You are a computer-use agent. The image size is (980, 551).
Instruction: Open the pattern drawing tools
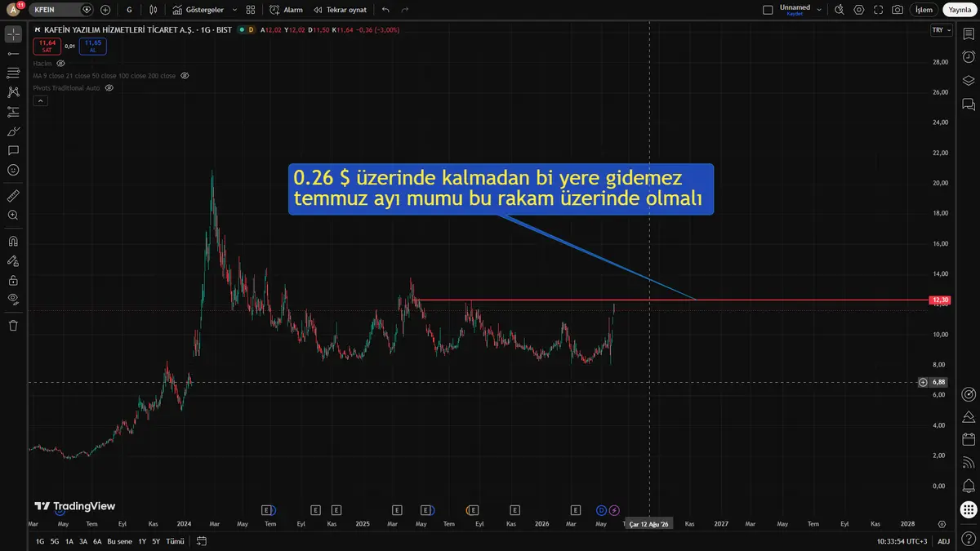[x=13, y=92]
